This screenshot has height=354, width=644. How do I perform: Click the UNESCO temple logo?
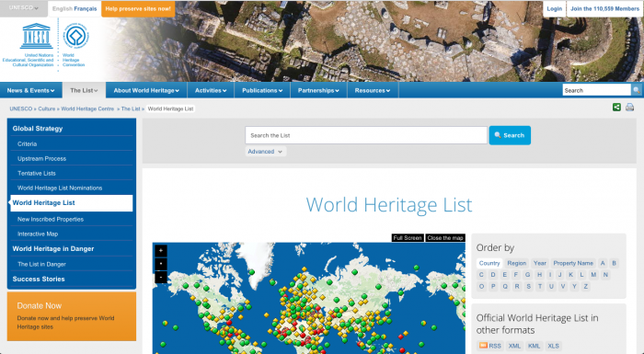click(36, 36)
